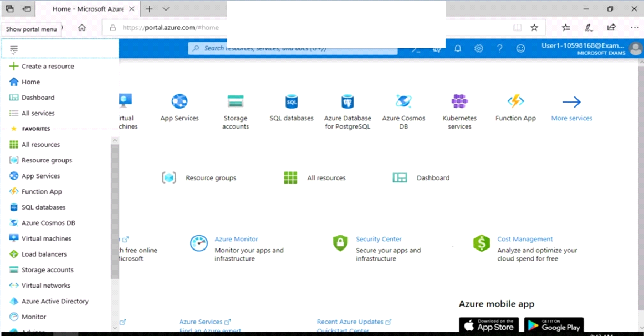Open Storage accounts tile icon

pyautogui.click(x=236, y=101)
